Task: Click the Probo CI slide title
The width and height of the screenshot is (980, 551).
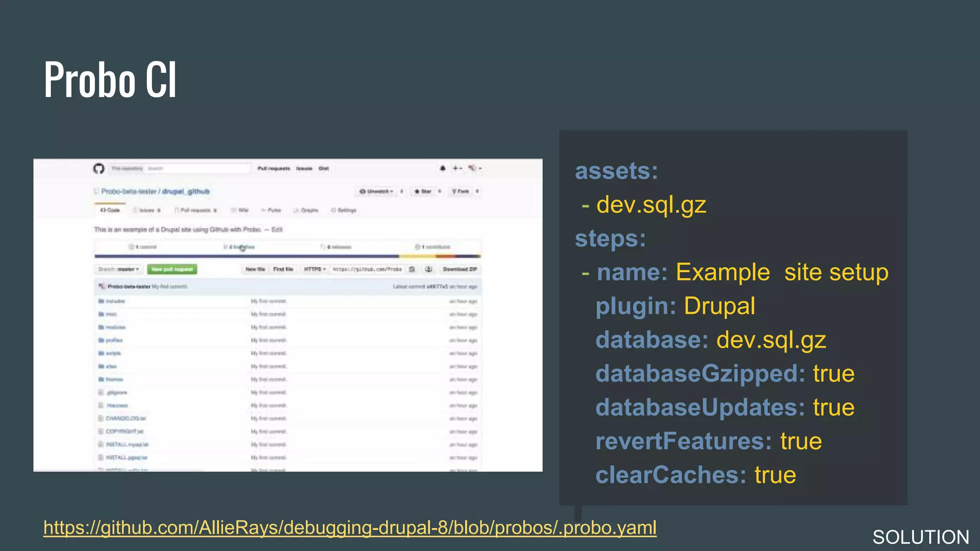Action: (x=111, y=80)
